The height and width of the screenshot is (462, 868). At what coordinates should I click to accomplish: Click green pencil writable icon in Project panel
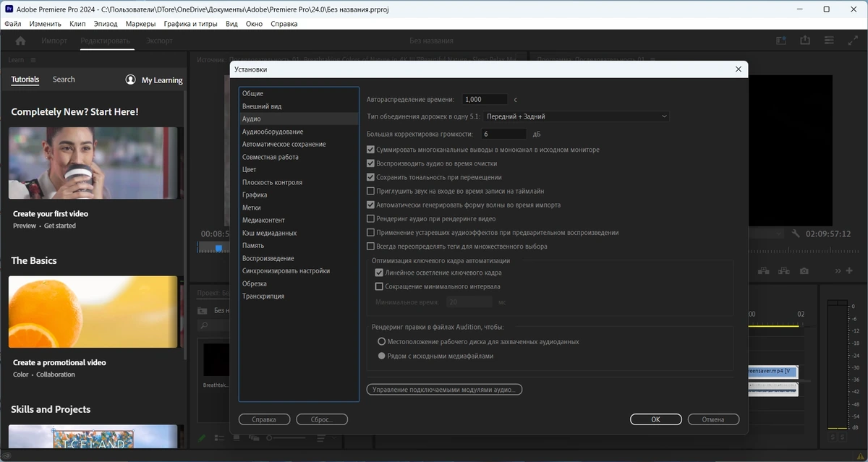[202, 438]
